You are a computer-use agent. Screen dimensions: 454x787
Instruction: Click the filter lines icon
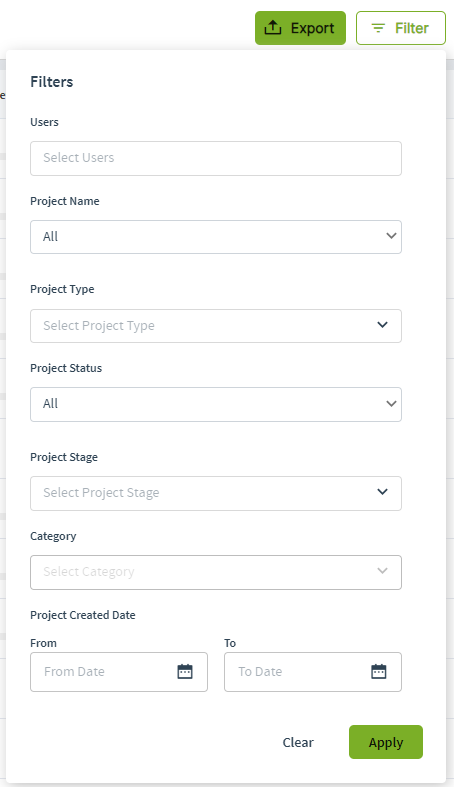378,28
